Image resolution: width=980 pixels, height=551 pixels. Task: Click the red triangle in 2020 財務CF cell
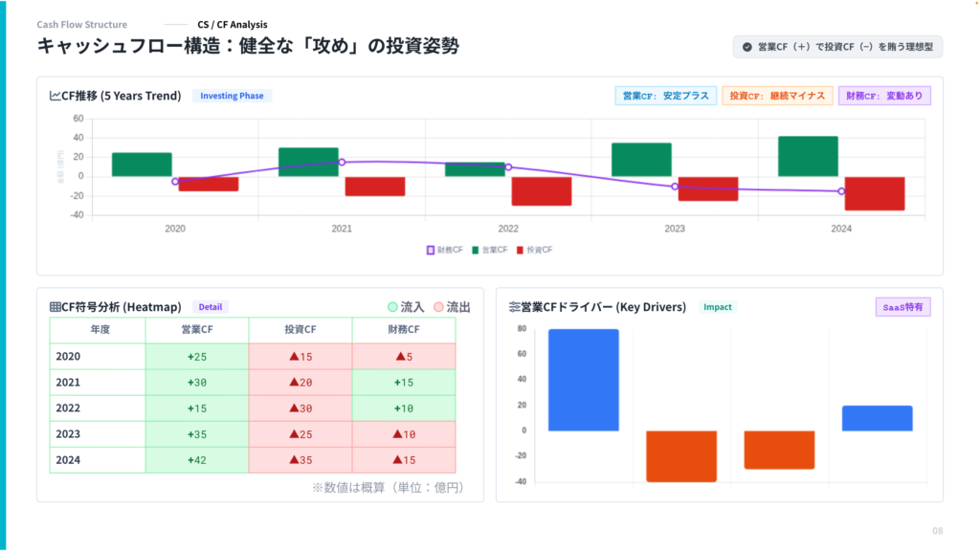[x=398, y=357]
